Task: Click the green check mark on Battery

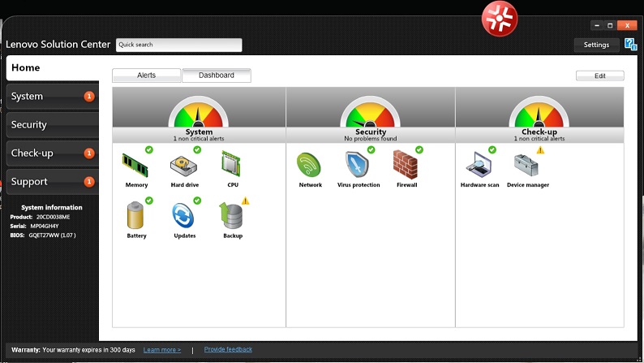Action: click(149, 201)
